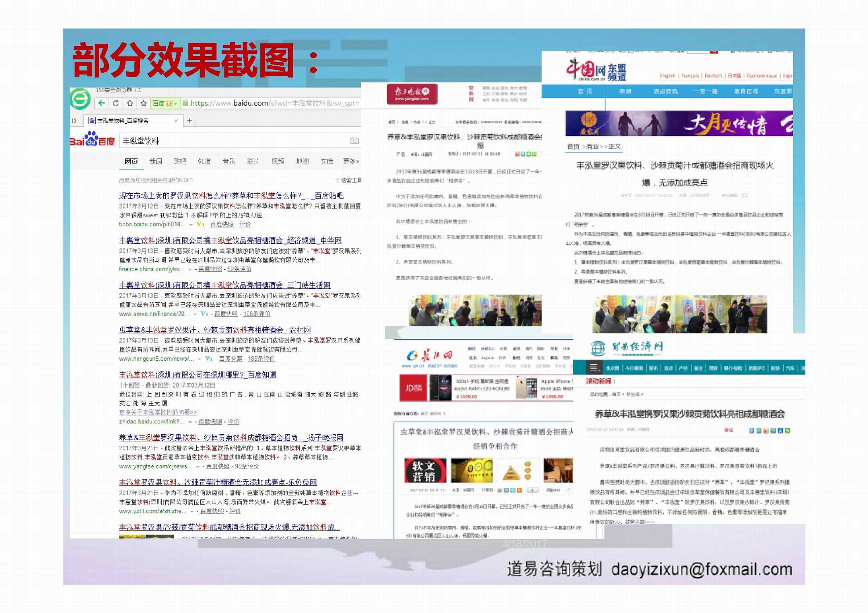Close the 丰泓堂饮料_百度搜索 tab
868x613 pixels.
[x=176, y=121]
